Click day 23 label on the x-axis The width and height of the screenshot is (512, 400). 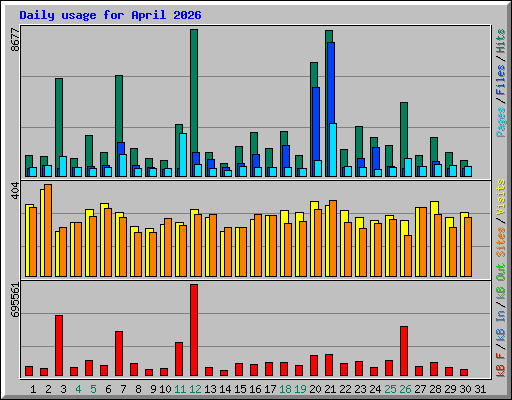click(360, 389)
